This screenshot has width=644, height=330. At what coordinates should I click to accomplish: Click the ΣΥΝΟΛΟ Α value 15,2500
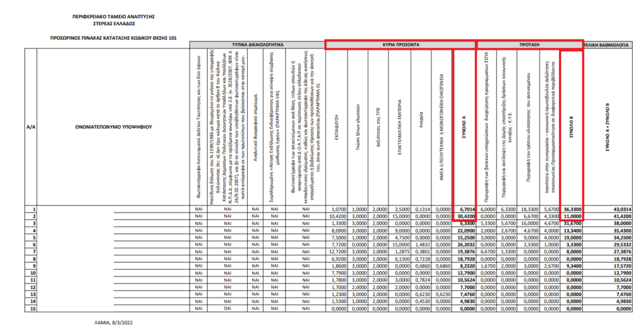tap(467, 238)
